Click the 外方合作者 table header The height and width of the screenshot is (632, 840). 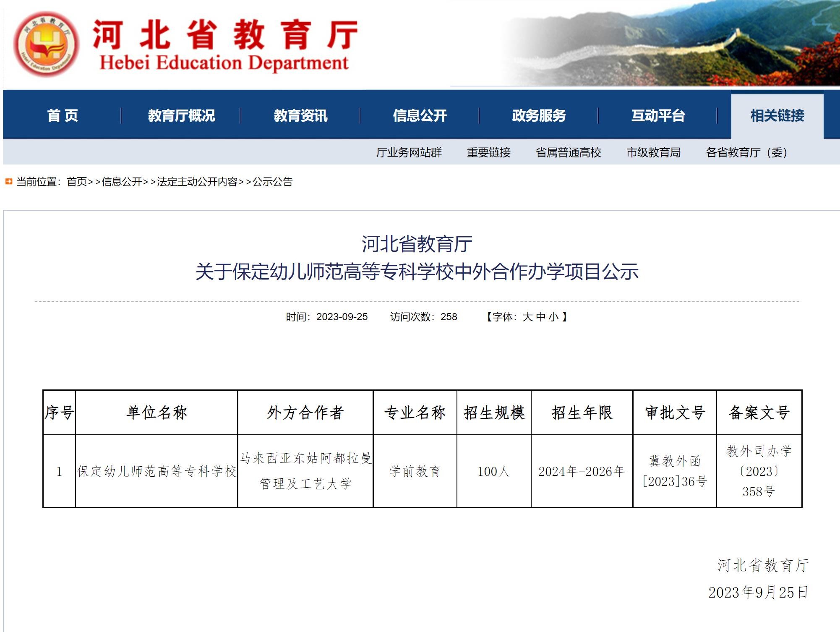tap(305, 413)
